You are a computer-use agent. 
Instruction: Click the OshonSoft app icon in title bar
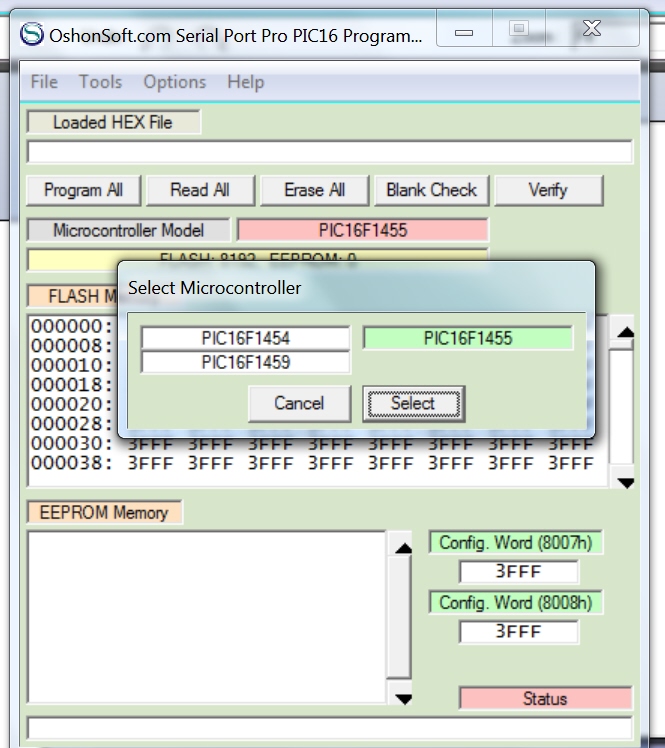(31, 34)
